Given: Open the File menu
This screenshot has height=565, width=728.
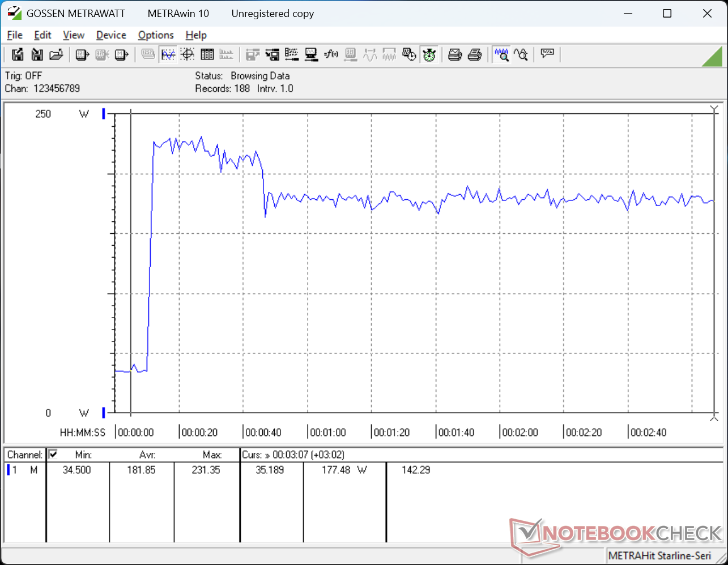Looking at the screenshot, I should (x=15, y=35).
